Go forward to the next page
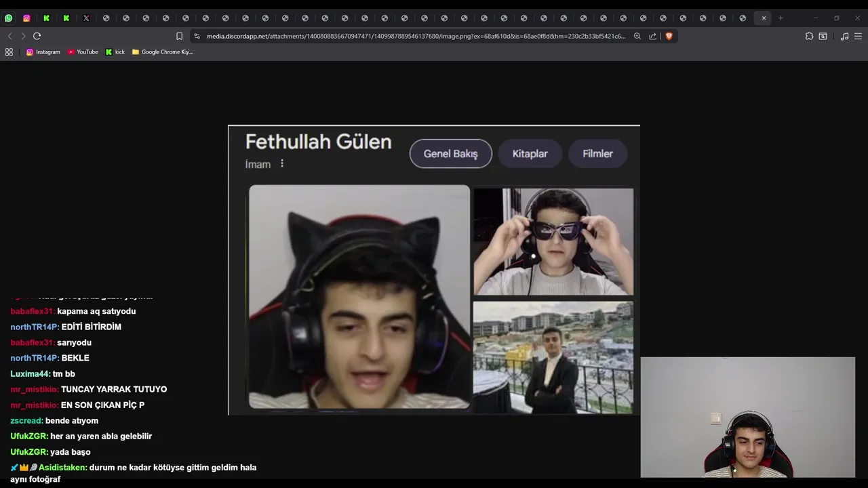This screenshot has height=488, width=868. click(x=23, y=36)
